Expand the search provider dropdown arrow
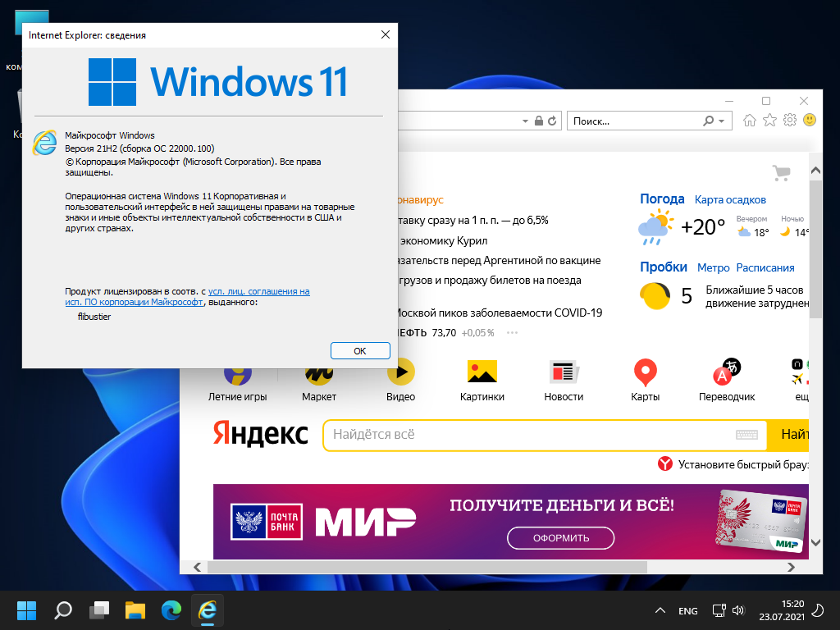 (x=721, y=121)
